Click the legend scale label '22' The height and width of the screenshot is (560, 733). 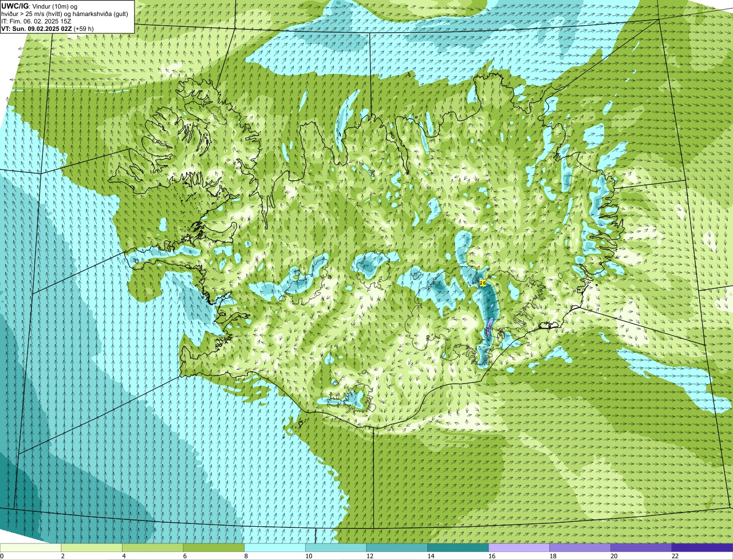[675, 556]
